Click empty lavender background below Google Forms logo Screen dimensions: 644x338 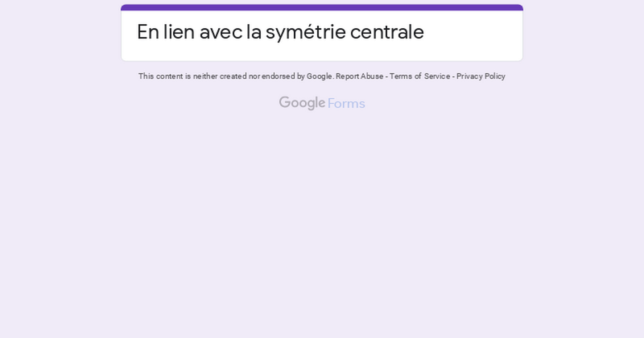point(322,225)
